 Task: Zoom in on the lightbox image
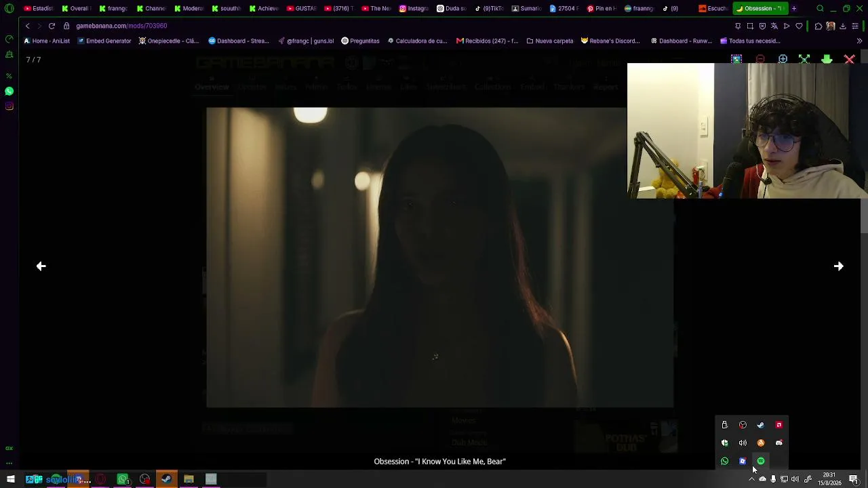click(783, 60)
